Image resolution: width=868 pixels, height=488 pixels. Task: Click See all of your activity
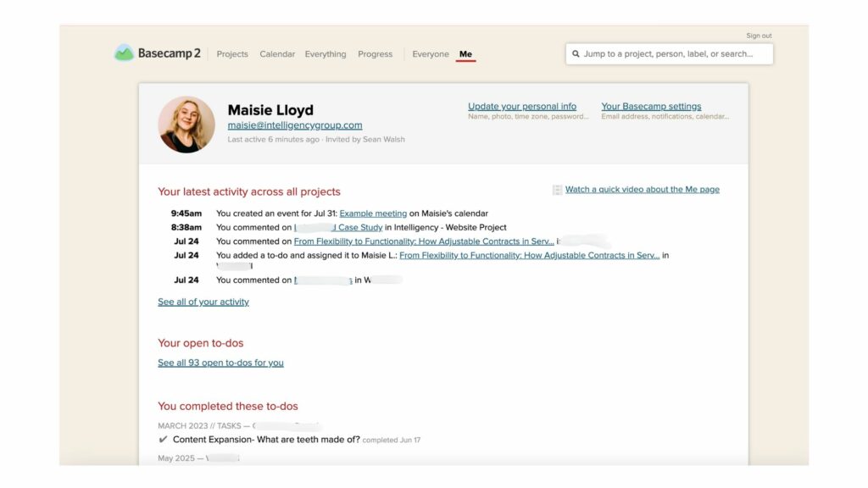(203, 302)
